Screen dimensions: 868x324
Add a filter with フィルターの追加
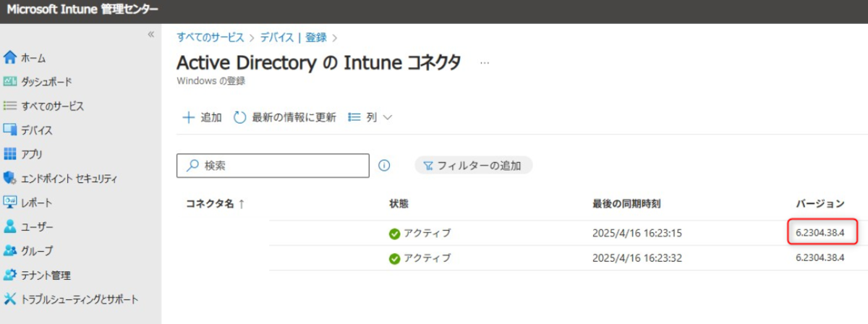(473, 166)
